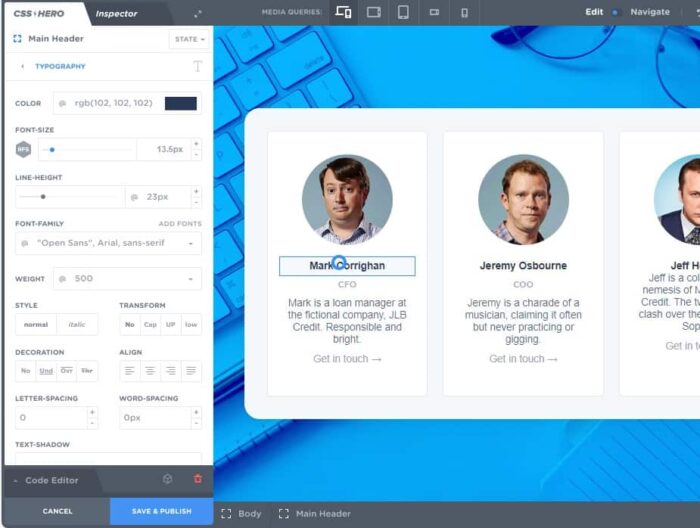
Task: Click the expand panel arrows icon
Action: click(x=197, y=13)
